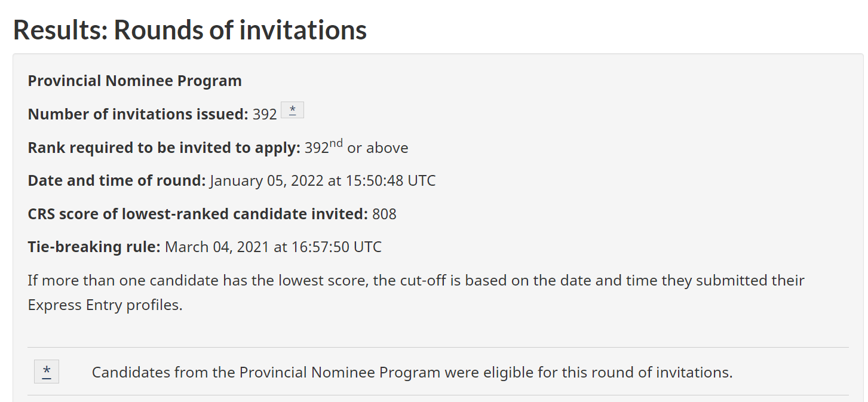
Task: Click the superscript "nd" after 392
Action: click(336, 143)
